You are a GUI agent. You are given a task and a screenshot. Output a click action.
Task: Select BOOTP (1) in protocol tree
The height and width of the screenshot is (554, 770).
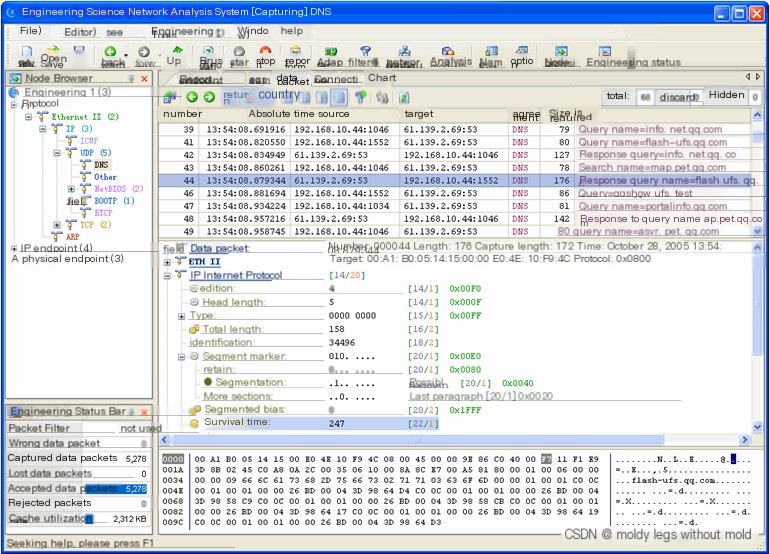click(114, 201)
